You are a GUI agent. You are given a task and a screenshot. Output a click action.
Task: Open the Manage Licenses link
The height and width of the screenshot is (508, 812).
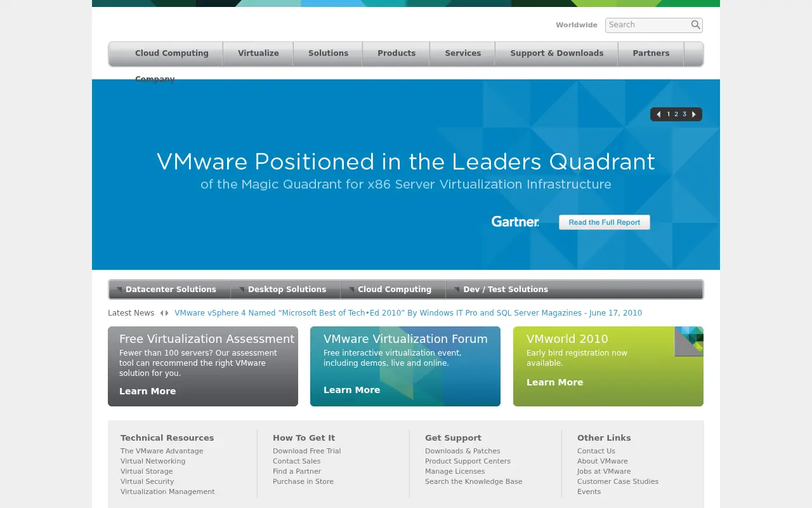click(x=455, y=471)
